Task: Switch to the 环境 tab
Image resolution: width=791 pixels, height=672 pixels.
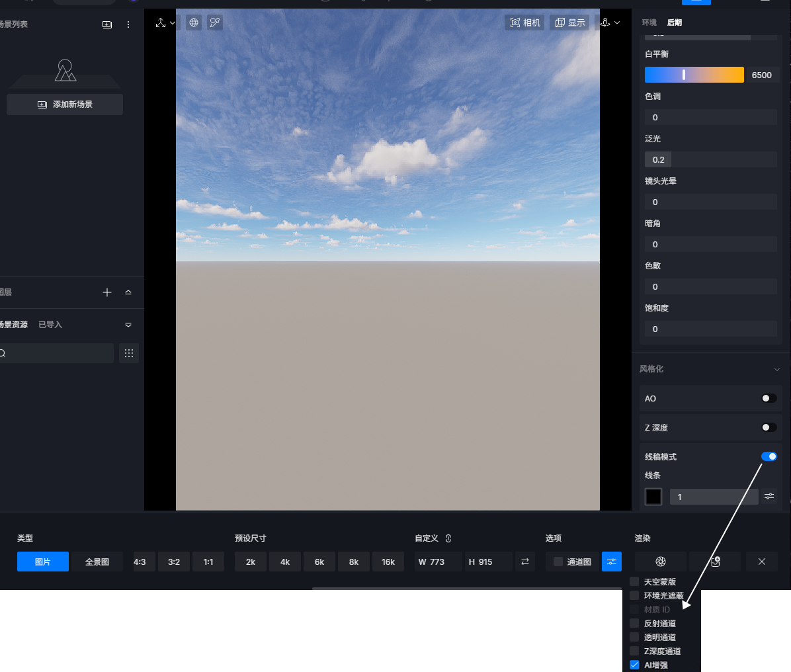Action: click(649, 22)
